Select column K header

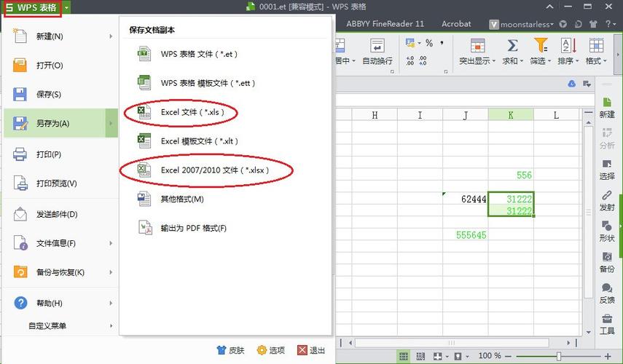tap(511, 115)
